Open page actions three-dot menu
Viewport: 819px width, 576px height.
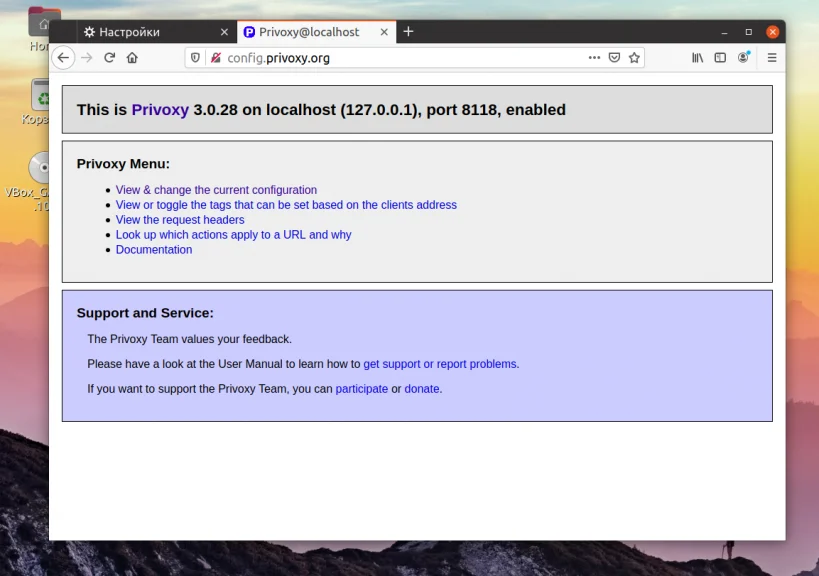pos(594,58)
